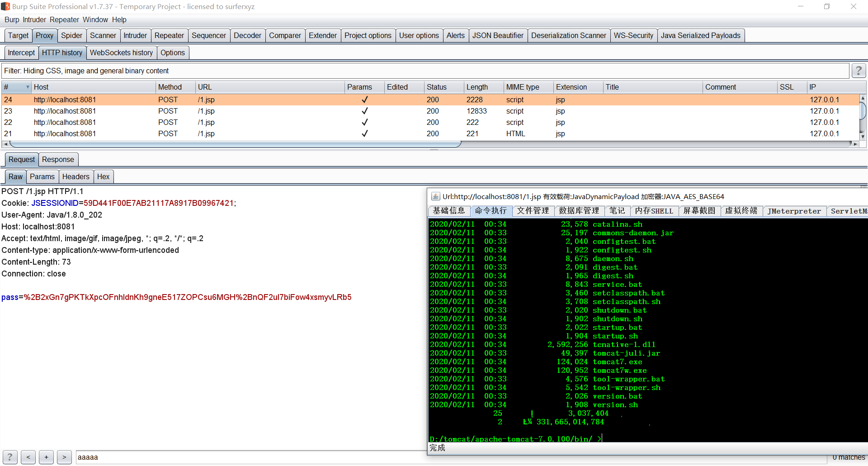Open the 基础信息 tab in shell window
868x466 pixels.
tap(449, 211)
